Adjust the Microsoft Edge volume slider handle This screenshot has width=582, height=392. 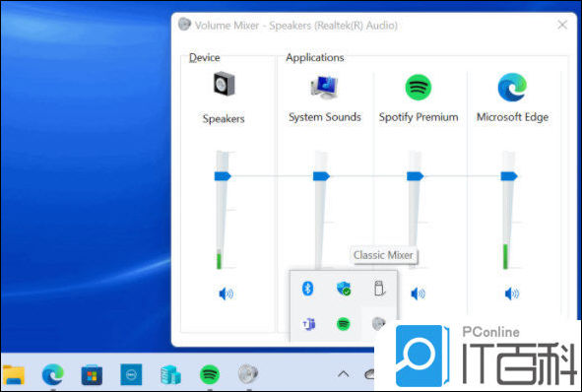pos(509,176)
